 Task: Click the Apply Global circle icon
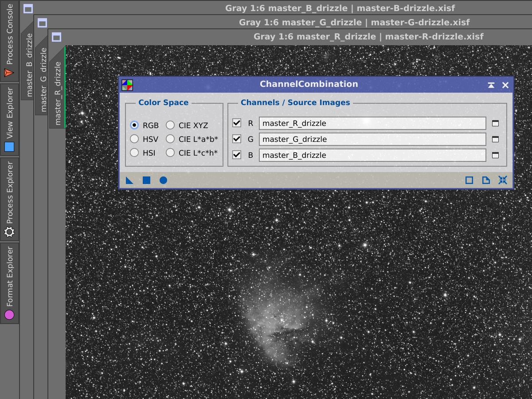click(163, 180)
